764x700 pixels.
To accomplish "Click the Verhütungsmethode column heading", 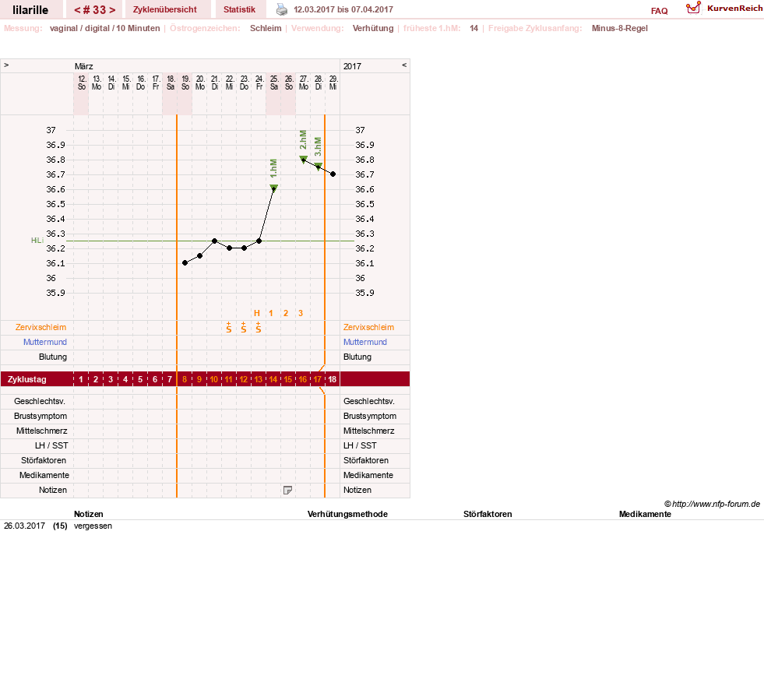I will tap(347, 514).
